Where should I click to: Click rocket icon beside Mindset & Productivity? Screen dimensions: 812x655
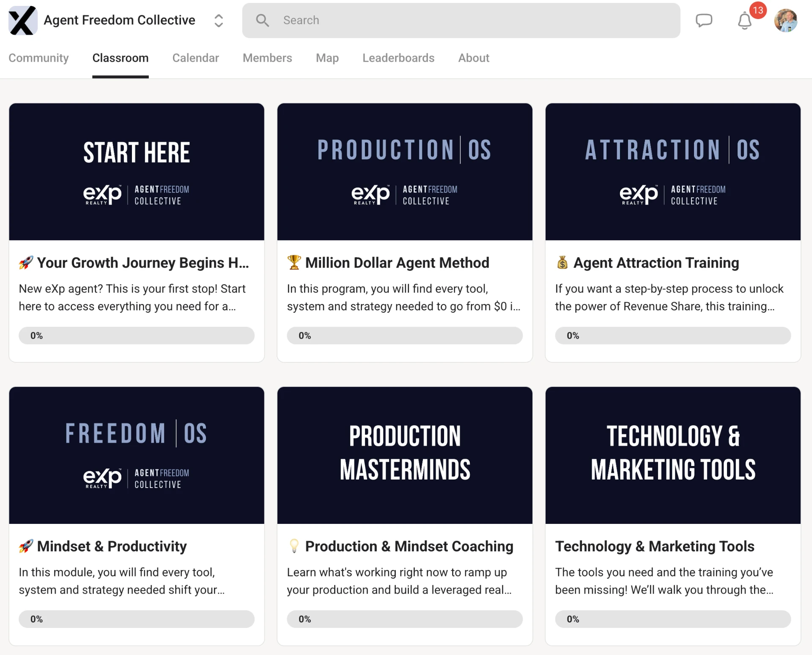click(x=26, y=546)
